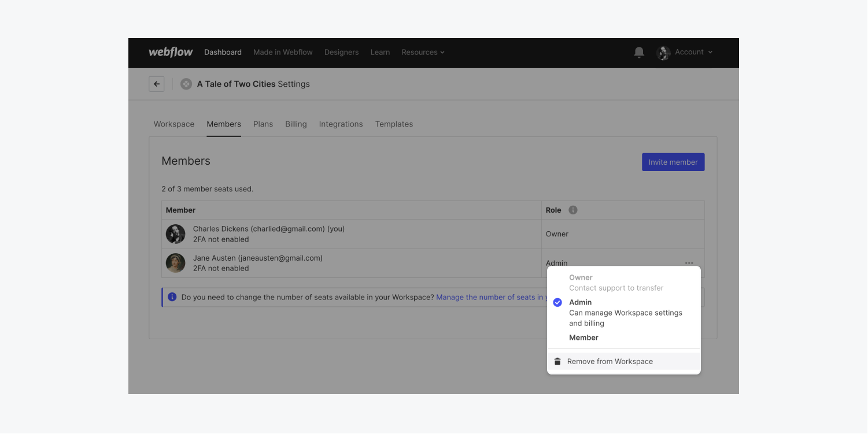Click the Members section heading
The height and width of the screenshot is (434, 868).
click(x=186, y=161)
